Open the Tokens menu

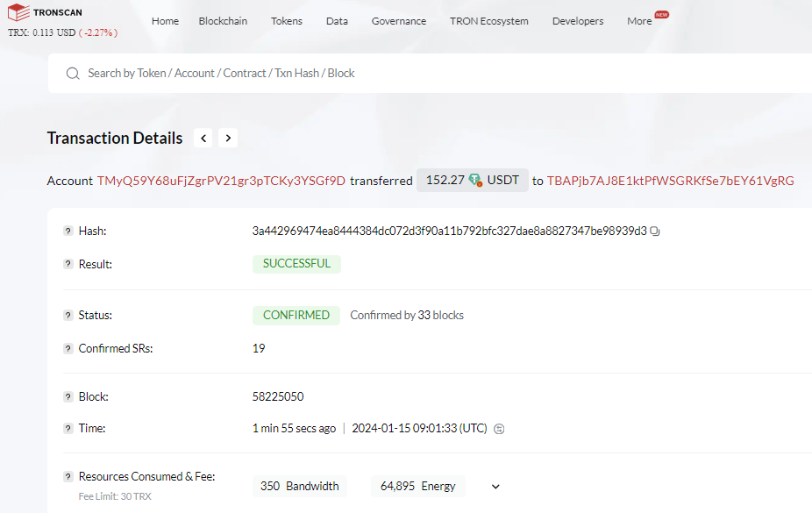pos(287,21)
